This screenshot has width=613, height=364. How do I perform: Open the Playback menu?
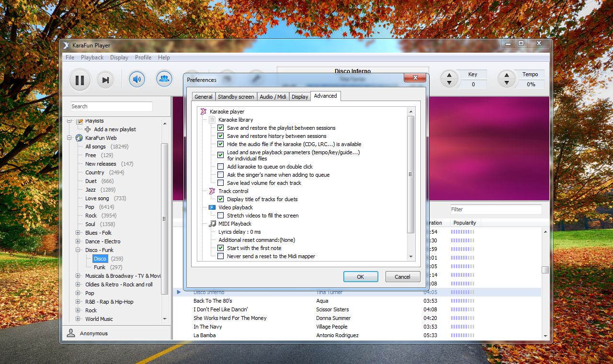point(92,57)
